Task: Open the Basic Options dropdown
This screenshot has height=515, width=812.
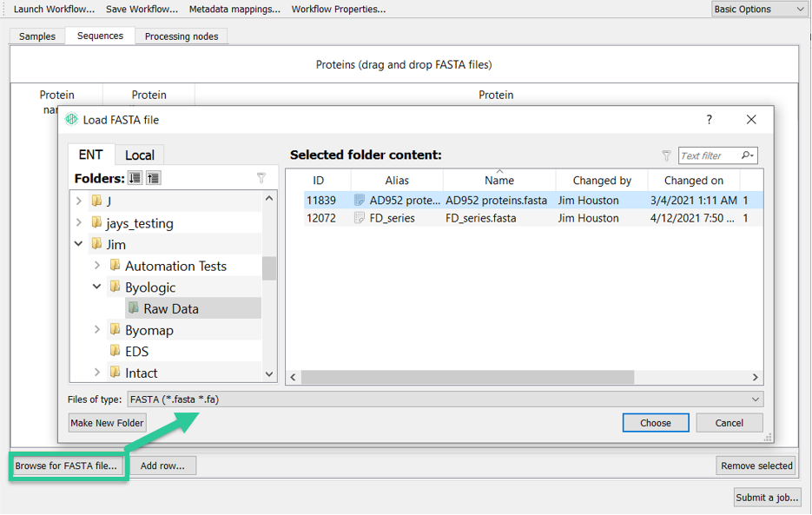Action: coord(758,10)
